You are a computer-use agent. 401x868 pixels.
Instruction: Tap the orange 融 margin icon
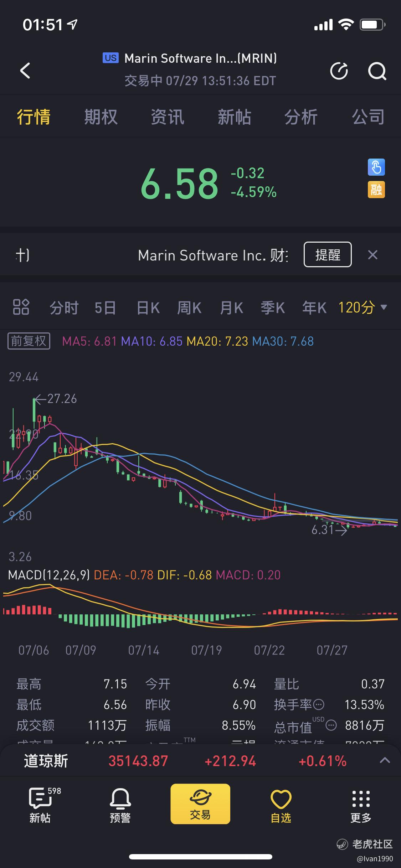(x=376, y=190)
